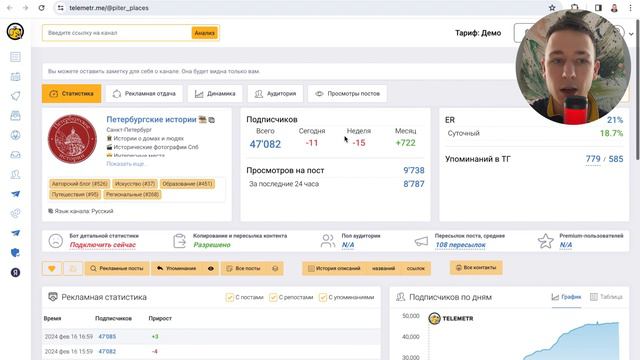The image size is (640, 360).
Task: Open browser side panel icon
Action: (598, 8)
